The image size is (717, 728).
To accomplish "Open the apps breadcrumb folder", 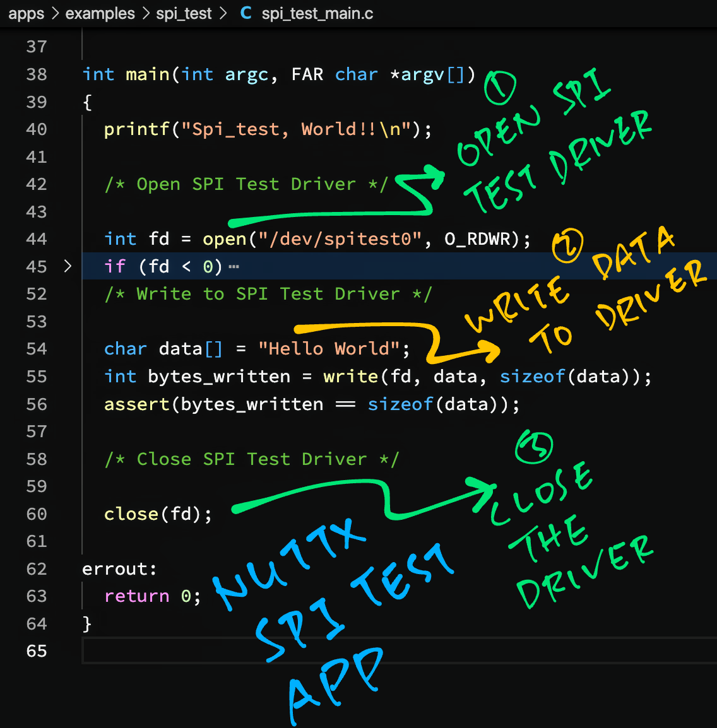I will 26,13.
